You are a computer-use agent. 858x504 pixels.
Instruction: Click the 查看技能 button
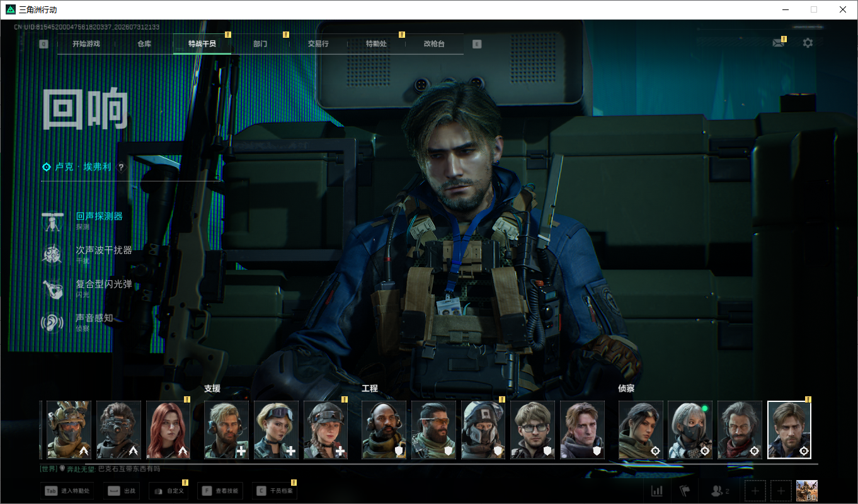220,491
